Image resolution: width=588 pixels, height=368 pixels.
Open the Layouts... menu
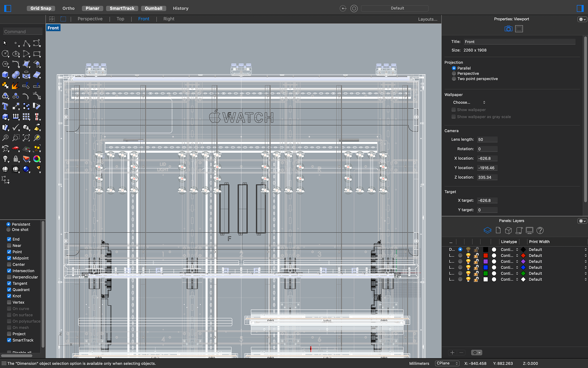pos(428,19)
